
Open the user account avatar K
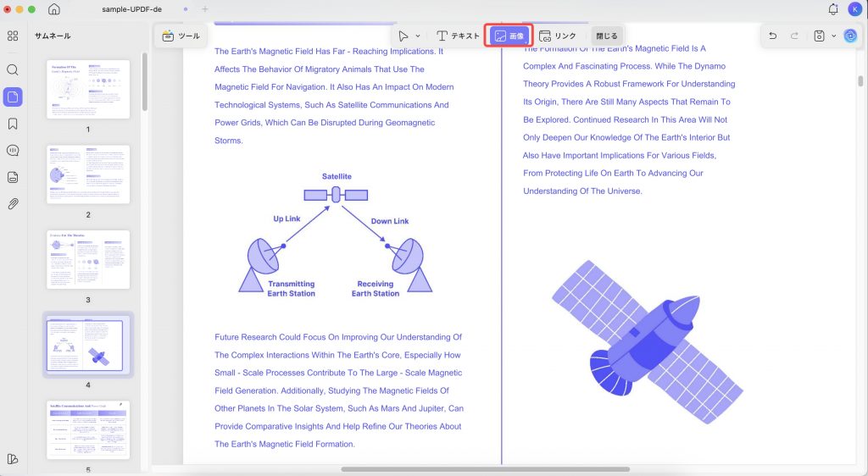point(855,9)
